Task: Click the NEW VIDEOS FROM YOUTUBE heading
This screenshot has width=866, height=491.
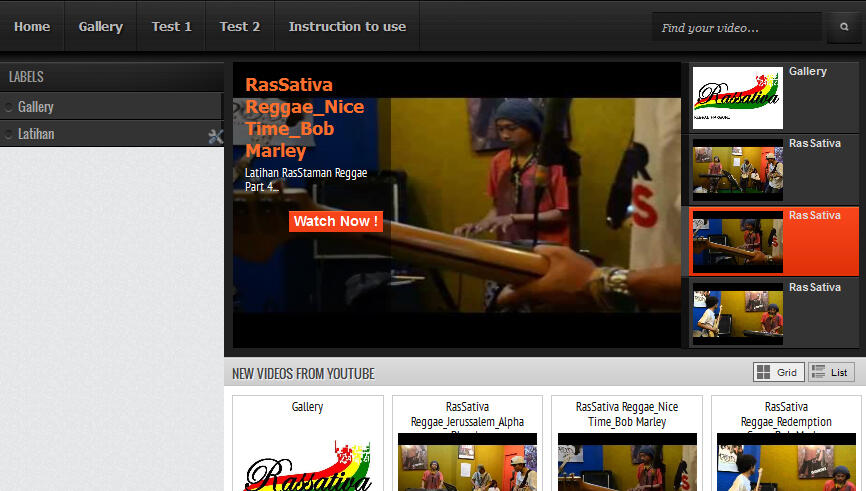Action: 303,374
